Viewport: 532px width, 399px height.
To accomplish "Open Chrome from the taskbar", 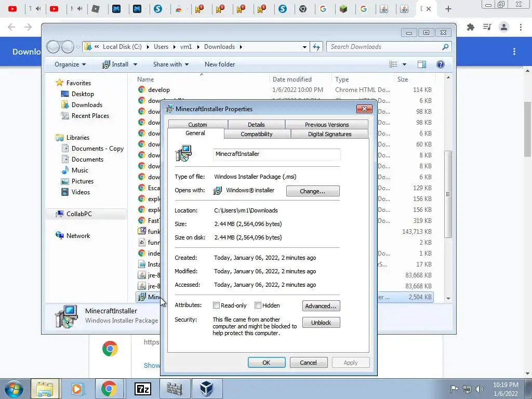I will point(109,389).
